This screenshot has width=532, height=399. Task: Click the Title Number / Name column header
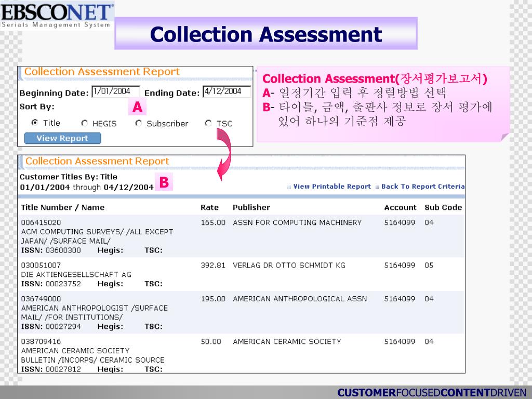[63, 207]
